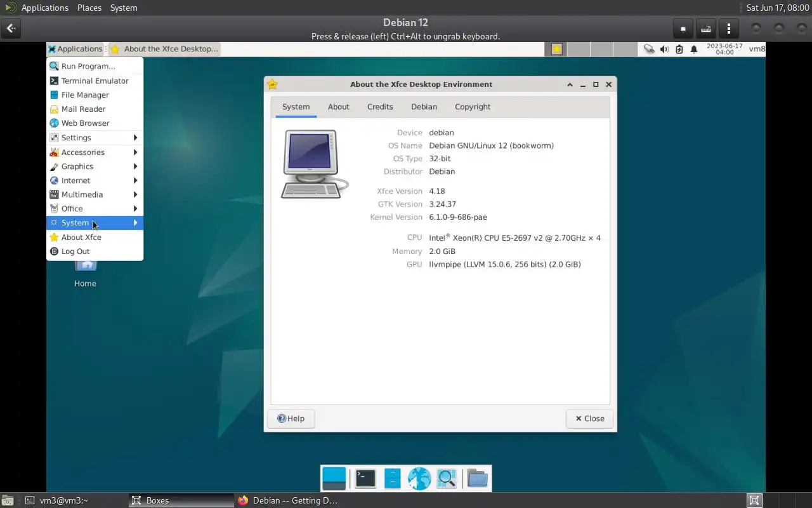Click the network connection tray icon
Viewport: 812px width, 508px height.
click(649, 49)
